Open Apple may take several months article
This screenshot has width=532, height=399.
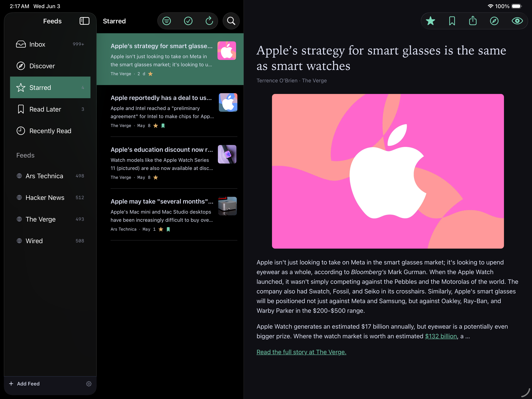click(170, 215)
